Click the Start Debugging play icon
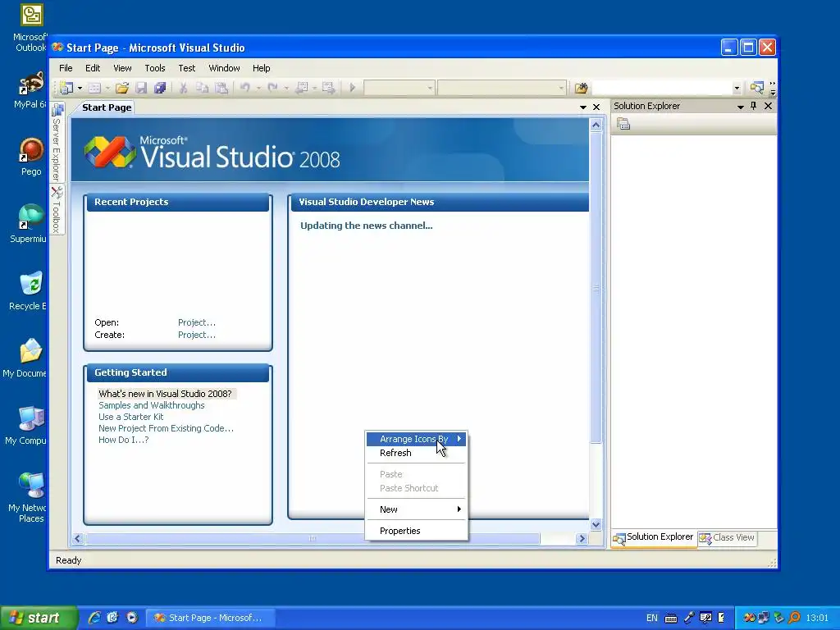 [353, 88]
